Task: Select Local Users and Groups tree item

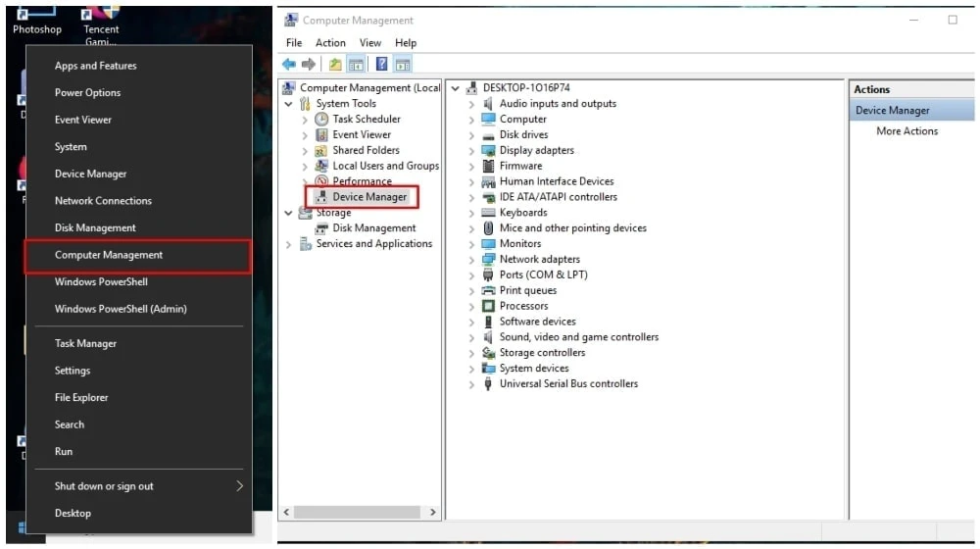Action: point(385,166)
